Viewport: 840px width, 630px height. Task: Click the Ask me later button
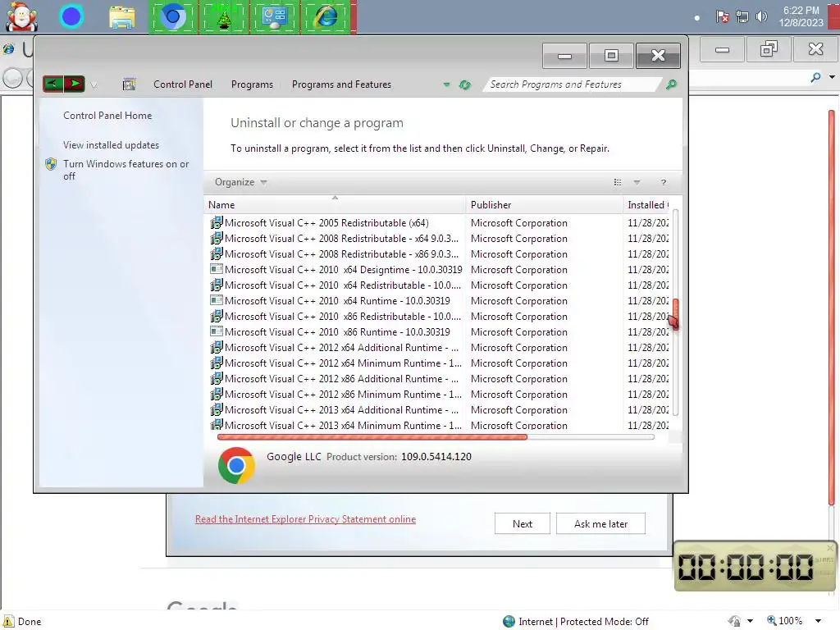tap(600, 523)
